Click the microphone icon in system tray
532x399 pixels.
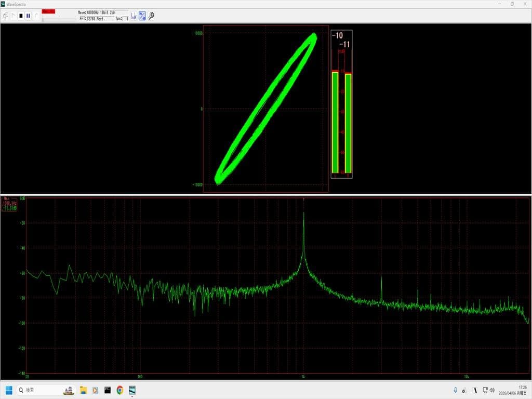[456, 390]
